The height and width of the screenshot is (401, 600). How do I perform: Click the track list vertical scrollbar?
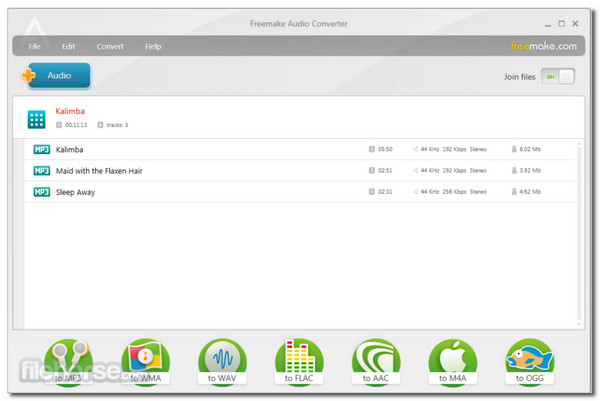(x=579, y=233)
